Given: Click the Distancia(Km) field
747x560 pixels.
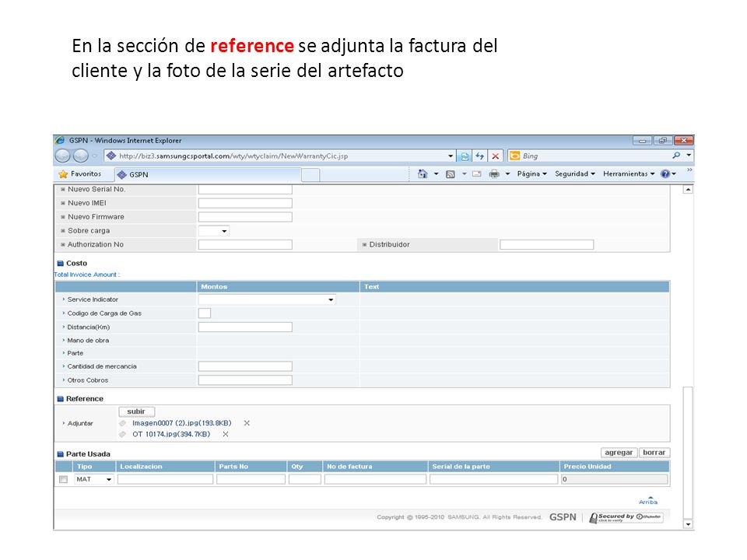Looking at the screenshot, I should [x=245, y=327].
